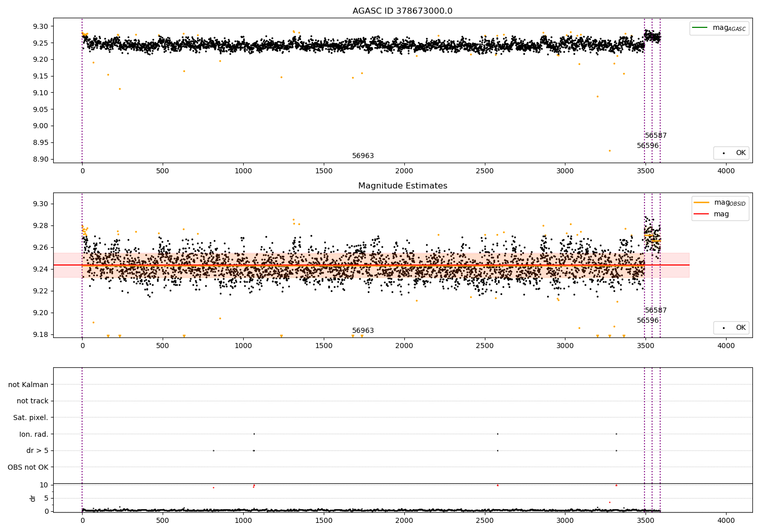Viewport: 760px width, 532px height.
Task: Click x-axis tick '1500' under bottom plot
Action: [324, 521]
